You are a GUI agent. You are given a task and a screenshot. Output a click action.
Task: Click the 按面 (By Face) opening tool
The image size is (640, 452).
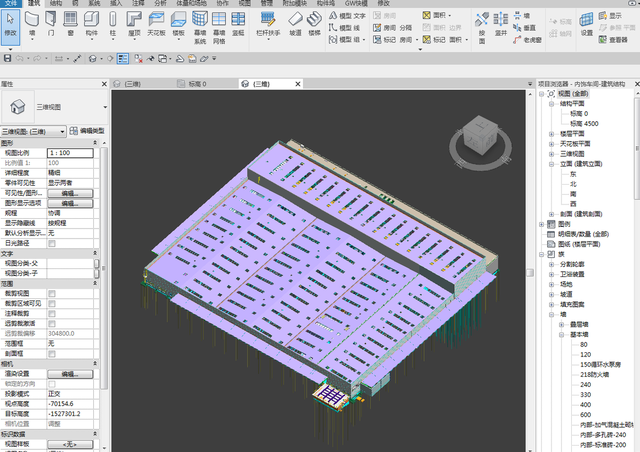point(482,27)
